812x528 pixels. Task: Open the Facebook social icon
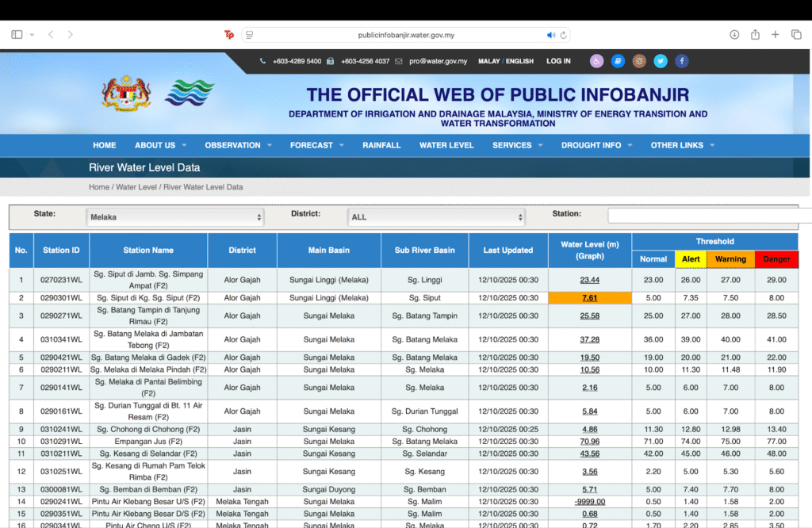(681, 61)
